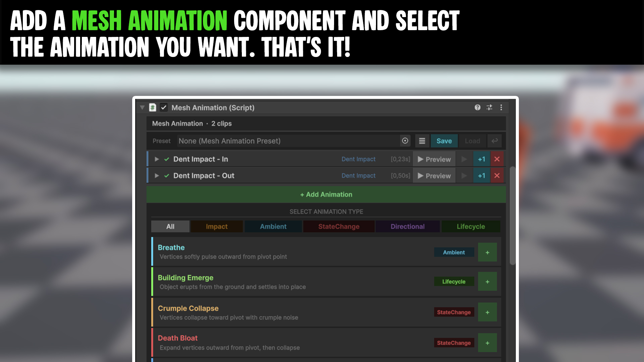Image resolution: width=644 pixels, height=362 pixels.
Task: Duplicate Dent Impact - Out with +1
Action: click(x=481, y=176)
